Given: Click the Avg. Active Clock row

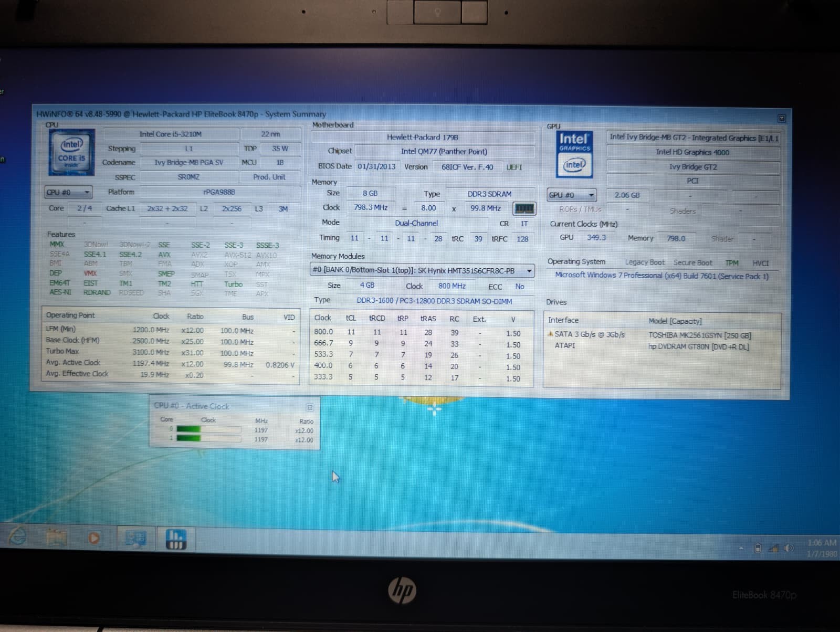Looking at the screenshot, I should tap(171, 363).
